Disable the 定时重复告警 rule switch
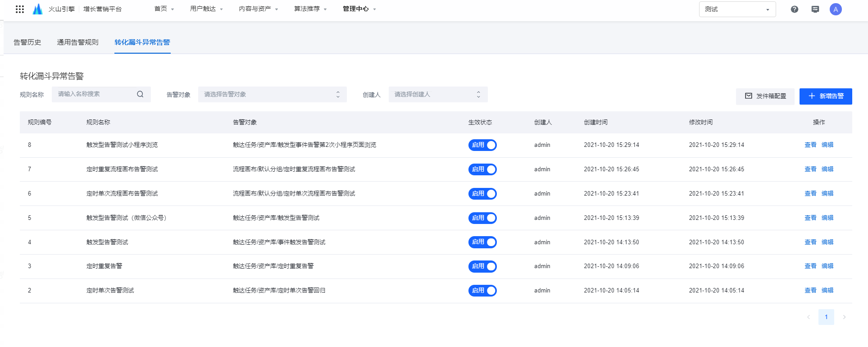868x347 pixels. [482, 266]
